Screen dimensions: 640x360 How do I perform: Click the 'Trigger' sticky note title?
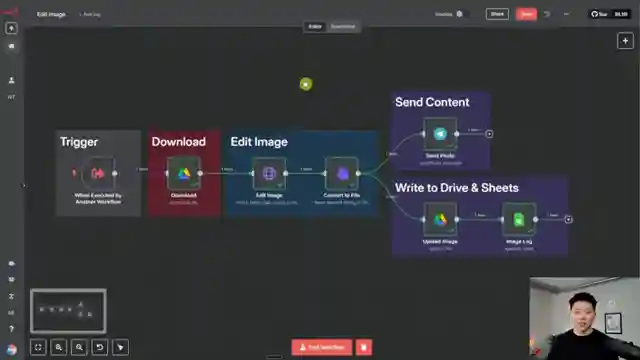coord(79,142)
